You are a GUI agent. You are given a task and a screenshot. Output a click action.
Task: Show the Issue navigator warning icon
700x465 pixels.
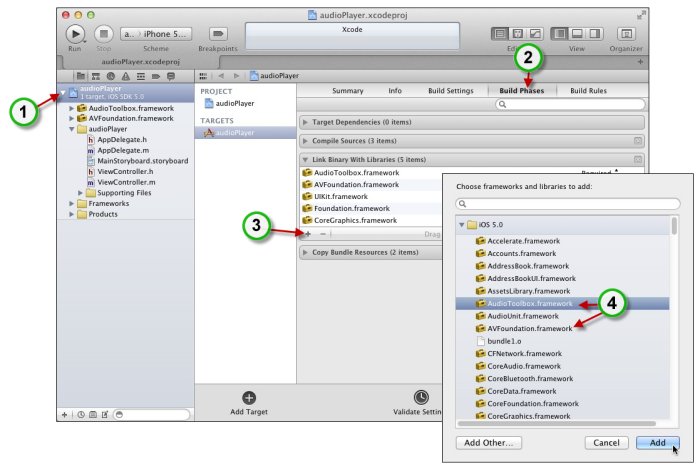126,76
